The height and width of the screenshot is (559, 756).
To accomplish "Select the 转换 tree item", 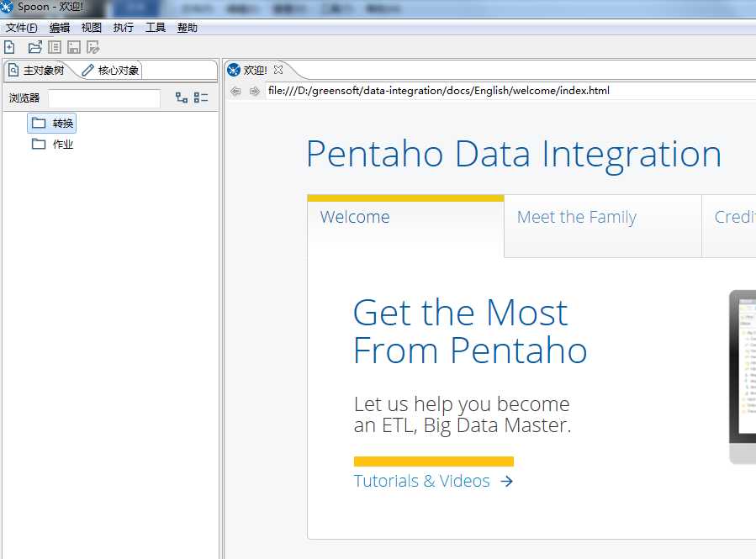I will (52, 123).
